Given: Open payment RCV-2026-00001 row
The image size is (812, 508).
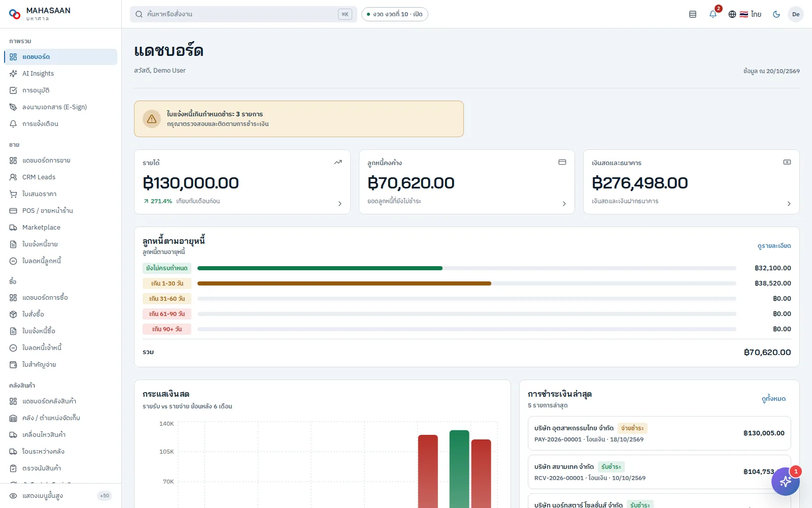Looking at the screenshot, I should 659,472.
